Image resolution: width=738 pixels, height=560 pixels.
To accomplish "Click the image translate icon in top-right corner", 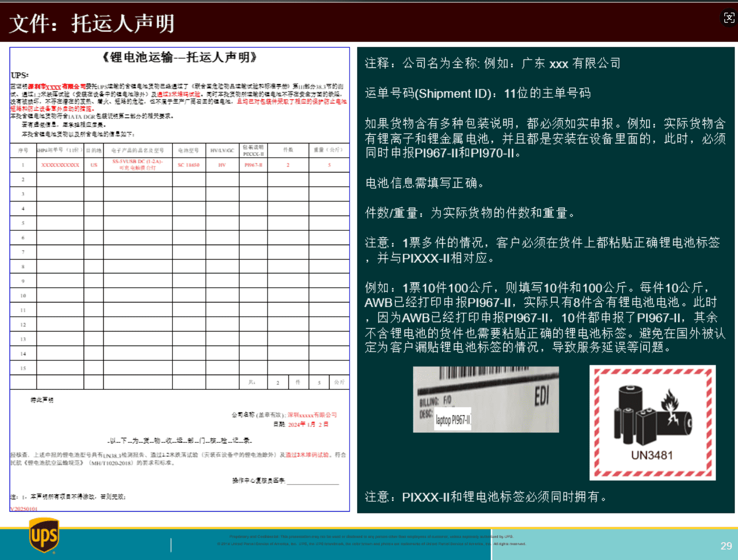I will pyautogui.click(x=729, y=18).
